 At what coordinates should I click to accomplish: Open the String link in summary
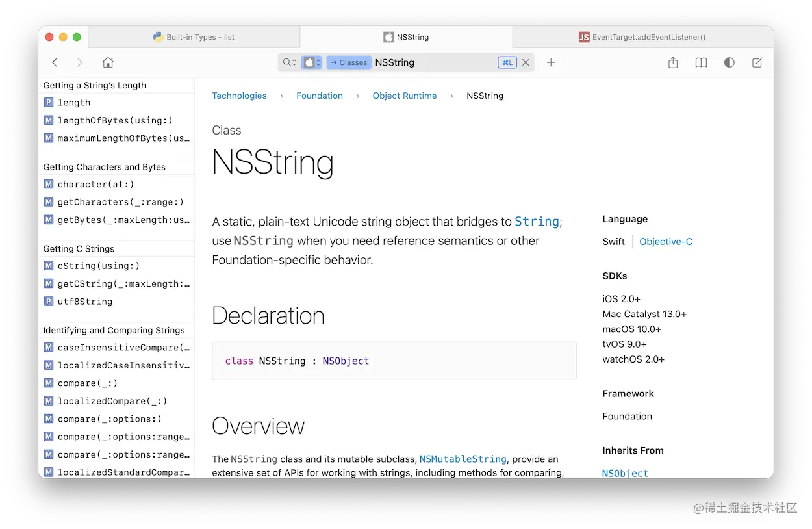[x=537, y=222]
